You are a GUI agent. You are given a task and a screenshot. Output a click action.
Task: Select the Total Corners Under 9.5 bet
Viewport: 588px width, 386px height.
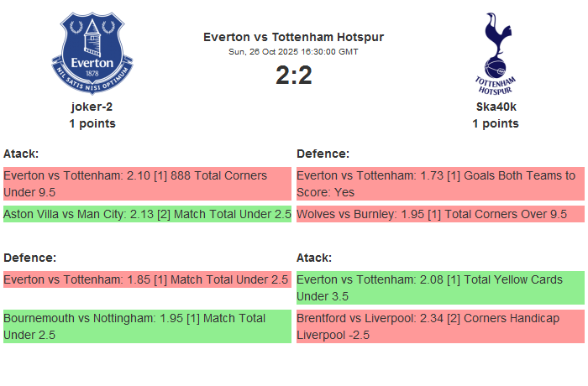click(147, 184)
